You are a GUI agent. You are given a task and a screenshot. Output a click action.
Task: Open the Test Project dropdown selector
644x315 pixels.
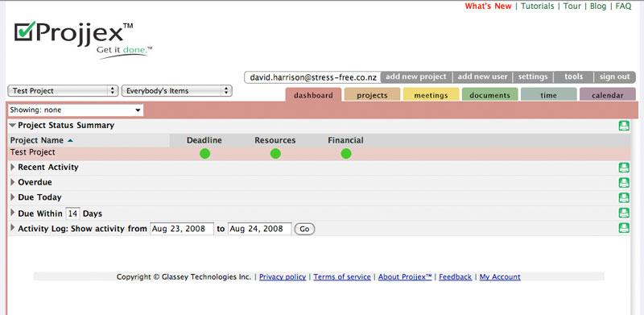[63, 91]
